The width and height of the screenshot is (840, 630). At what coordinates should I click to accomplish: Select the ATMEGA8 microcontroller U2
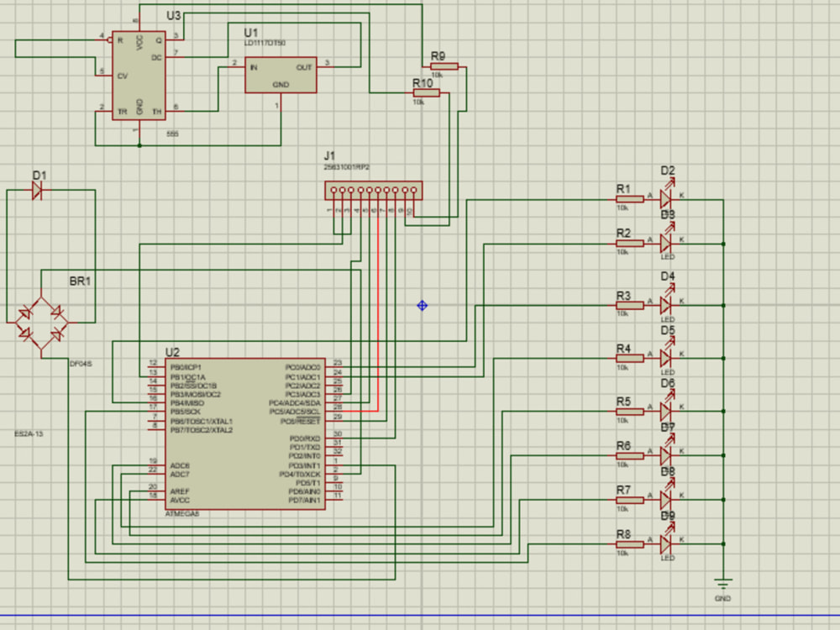[x=244, y=434]
